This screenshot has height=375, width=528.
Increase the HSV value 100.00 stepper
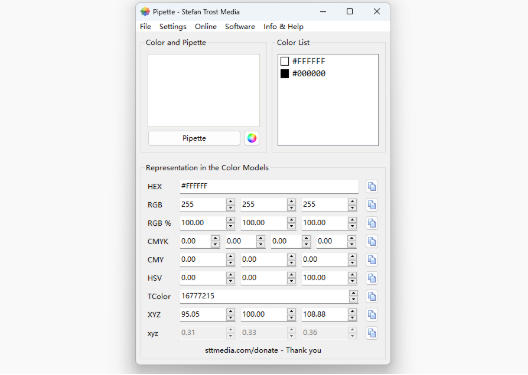tap(352, 275)
